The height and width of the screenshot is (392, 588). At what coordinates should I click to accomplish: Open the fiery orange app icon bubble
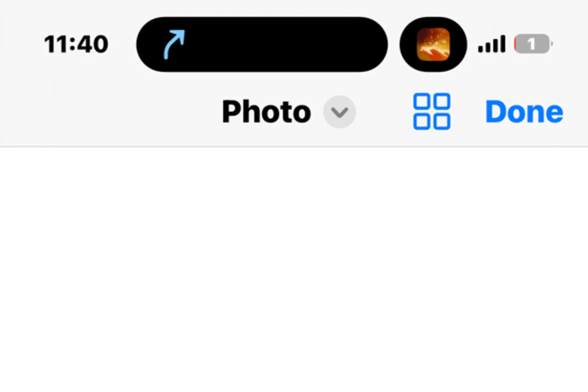pyautogui.click(x=433, y=44)
